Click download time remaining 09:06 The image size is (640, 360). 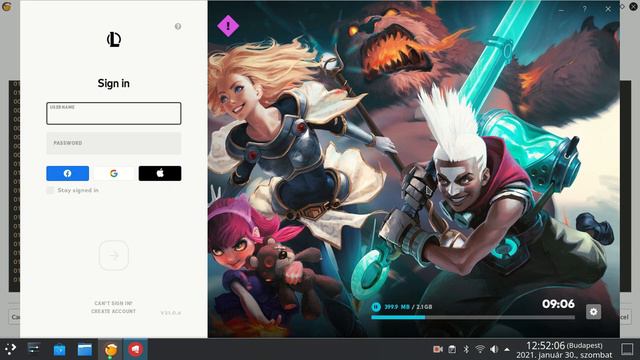tap(558, 304)
